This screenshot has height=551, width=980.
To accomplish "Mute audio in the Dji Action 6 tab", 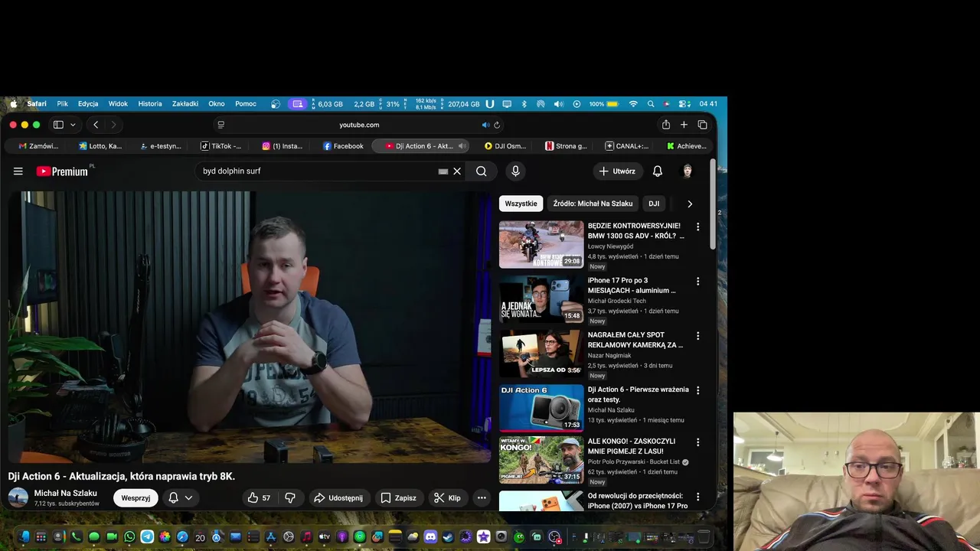I will click(x=462, y=146).
